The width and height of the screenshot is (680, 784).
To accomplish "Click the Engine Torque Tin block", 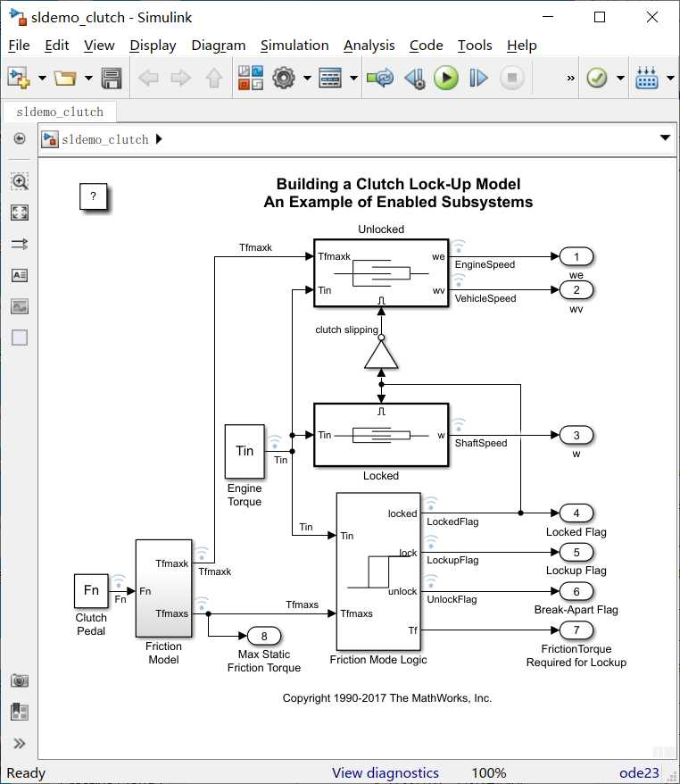I will [x=245, y=452].
